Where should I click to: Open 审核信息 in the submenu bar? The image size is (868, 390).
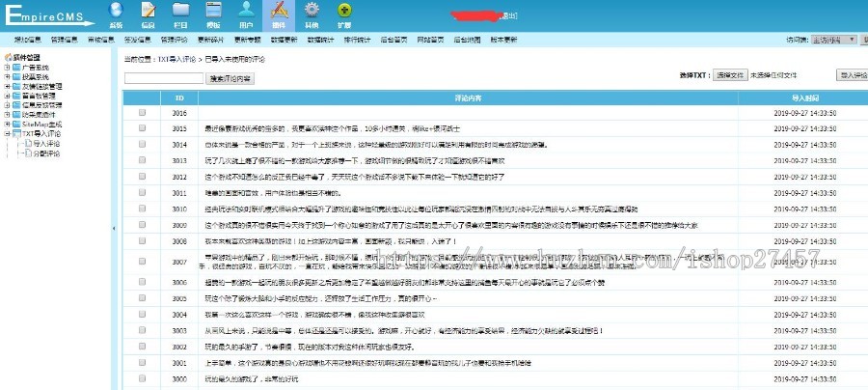pos(100,40)
